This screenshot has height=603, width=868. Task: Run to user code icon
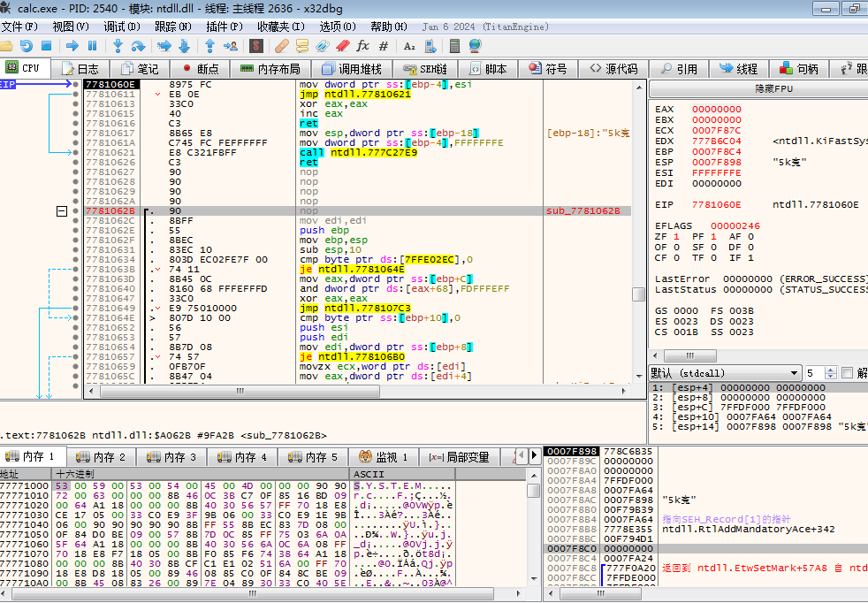point(231,46)
